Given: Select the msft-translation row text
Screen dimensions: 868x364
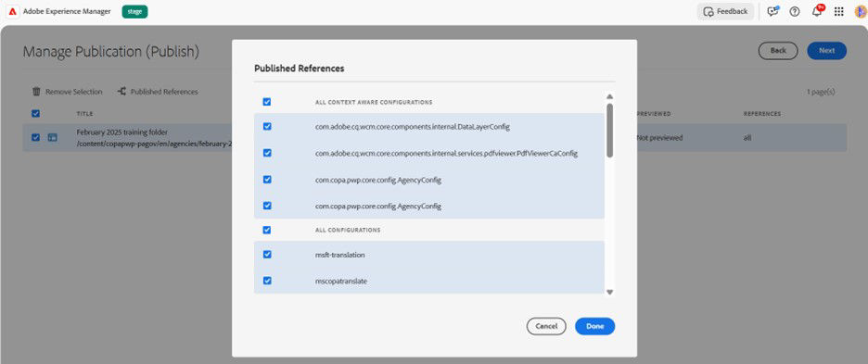Looking at the screenshot, I should tap(340, 255).
